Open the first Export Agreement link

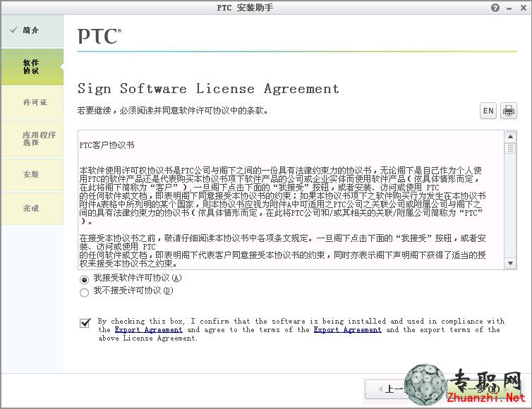click(148, 329)
